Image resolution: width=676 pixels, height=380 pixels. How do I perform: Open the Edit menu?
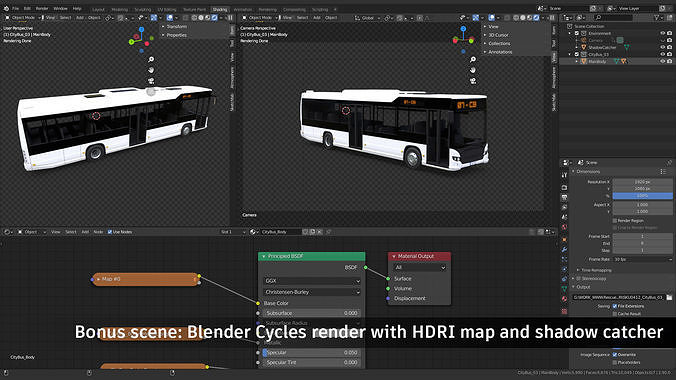coord(27,9)
